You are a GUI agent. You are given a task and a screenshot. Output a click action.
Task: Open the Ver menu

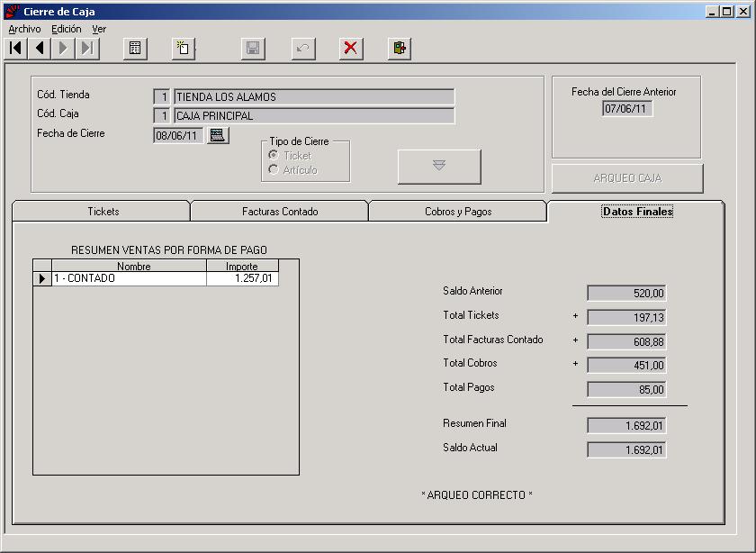point(99,29)
